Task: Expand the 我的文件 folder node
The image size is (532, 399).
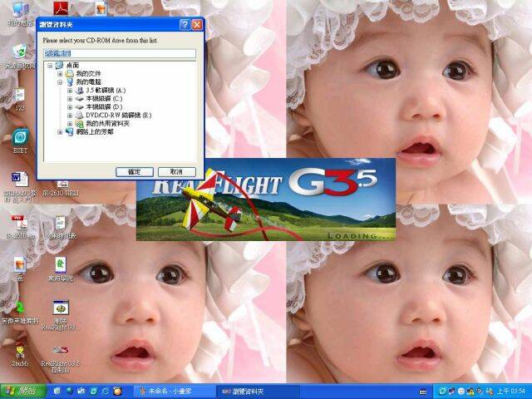Action: (60, 74)
